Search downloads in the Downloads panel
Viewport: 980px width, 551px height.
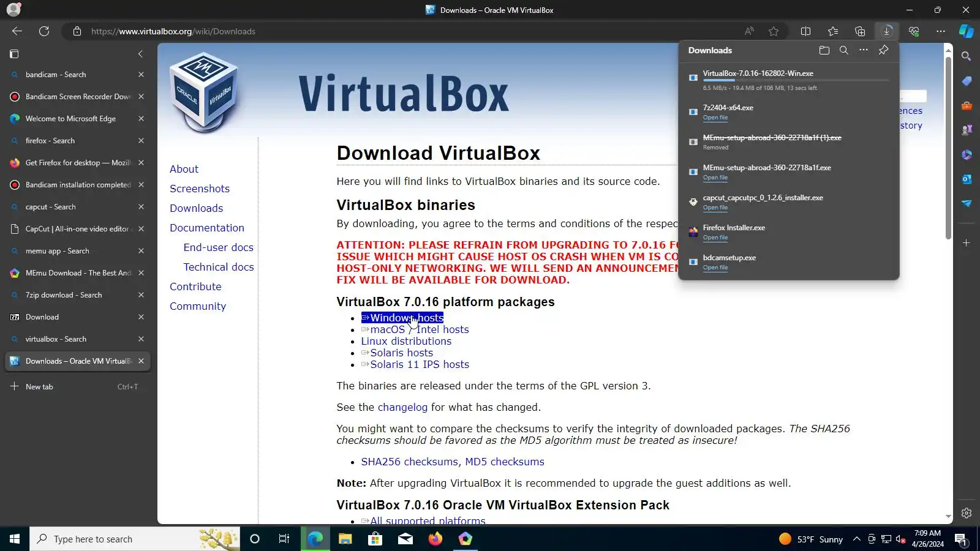(844, 50)
